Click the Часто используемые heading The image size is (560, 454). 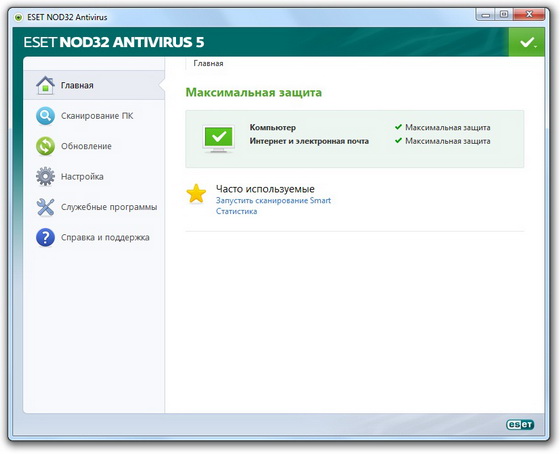[x=265, y=189]
